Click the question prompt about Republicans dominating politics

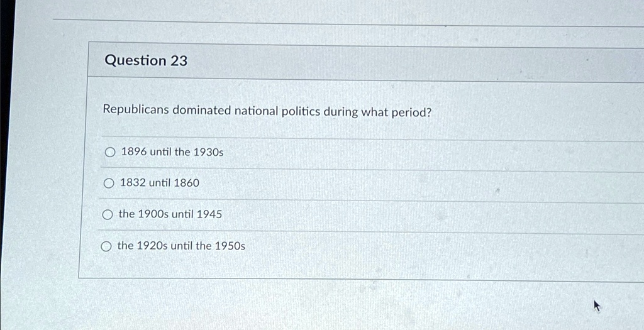[x=267, y=111]
